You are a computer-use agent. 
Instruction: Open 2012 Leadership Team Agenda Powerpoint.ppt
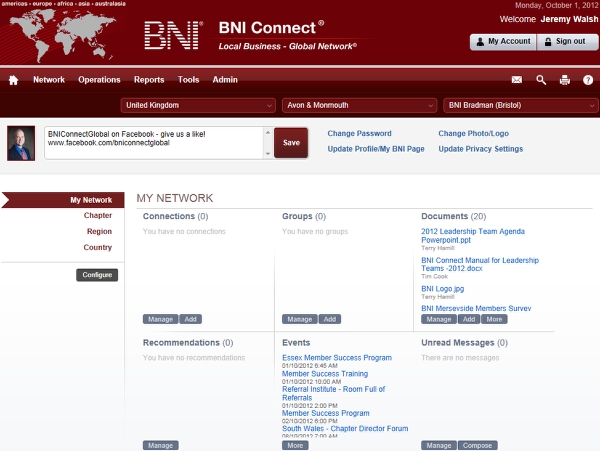click(x=473, y=236)
